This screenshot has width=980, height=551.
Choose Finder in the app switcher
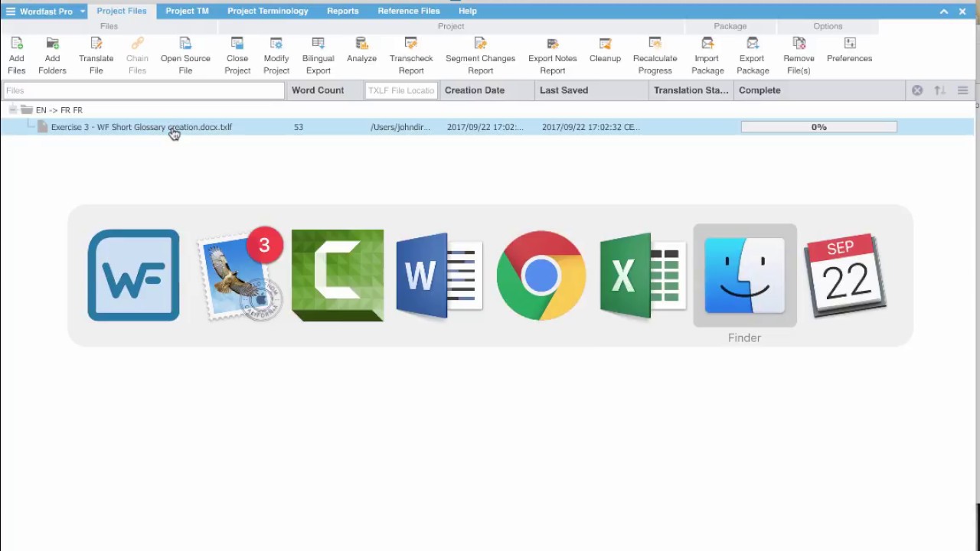745,275
